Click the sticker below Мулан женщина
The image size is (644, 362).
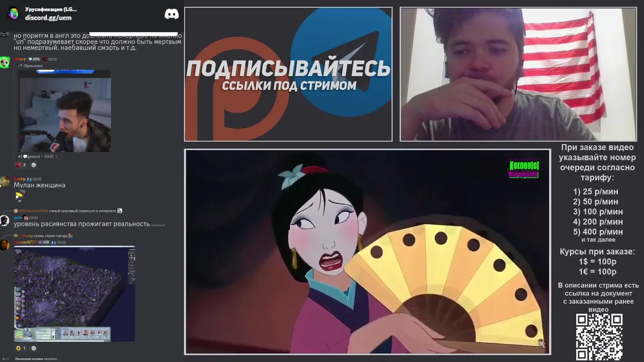coord(20,196)
